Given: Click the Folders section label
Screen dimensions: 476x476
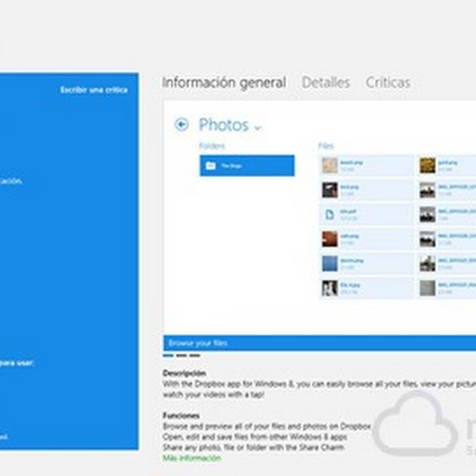Looking at the screenshot, I should pos(212,146).
